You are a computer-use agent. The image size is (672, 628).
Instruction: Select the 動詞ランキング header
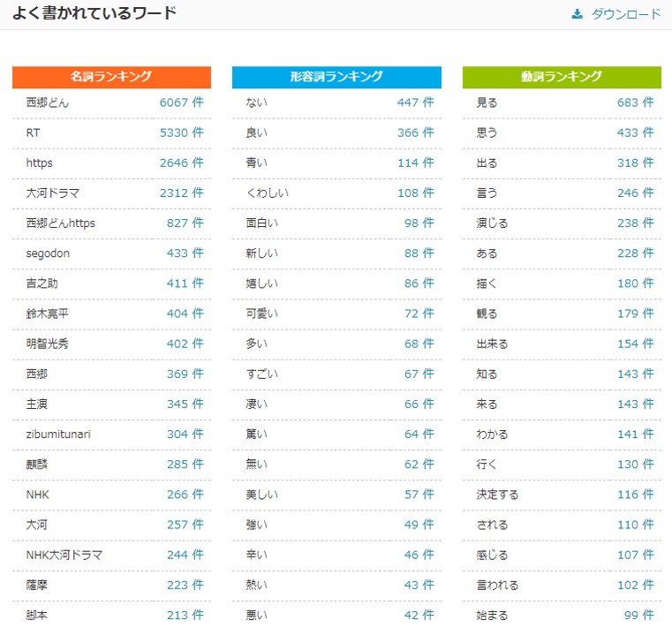562,77
